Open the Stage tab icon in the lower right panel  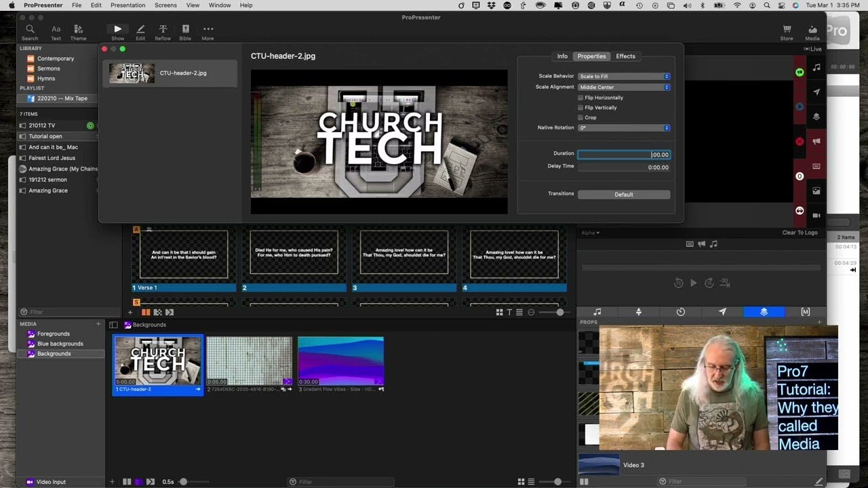639,312
